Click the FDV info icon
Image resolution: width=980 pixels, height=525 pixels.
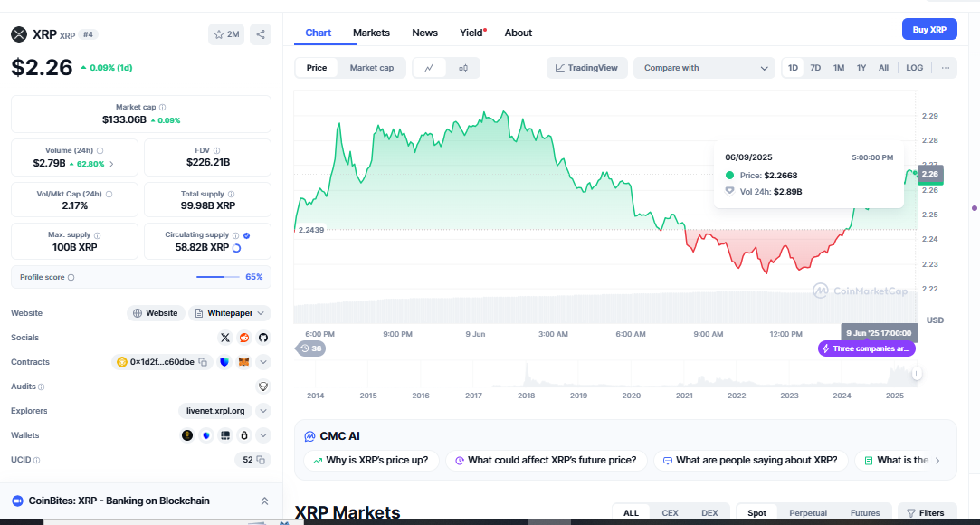[217, 150]
